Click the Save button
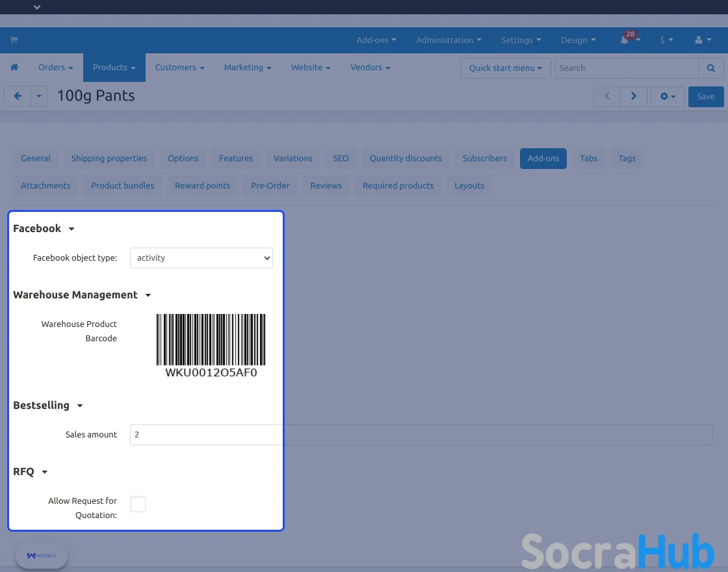Viewport: 728px width, 572px height. pos(706,97)
